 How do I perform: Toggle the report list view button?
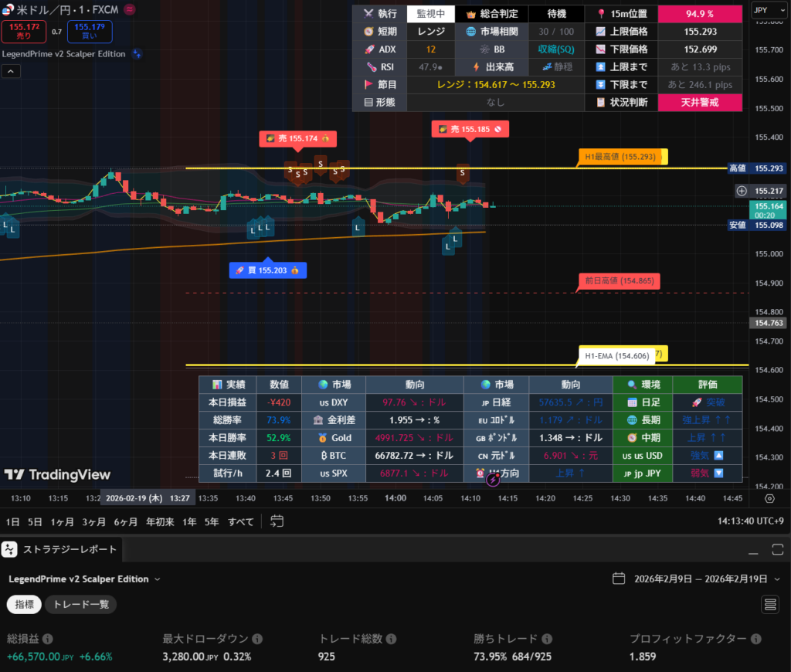[769, 604]
